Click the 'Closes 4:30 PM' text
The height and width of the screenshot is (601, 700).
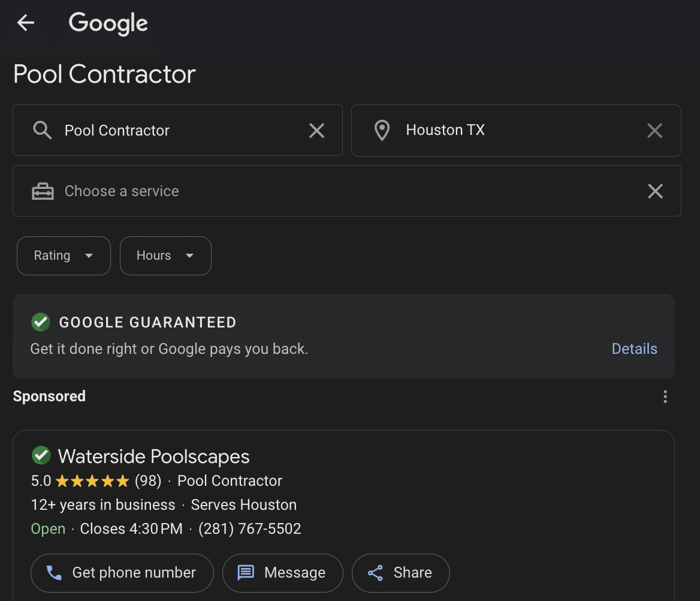coord(131,528)
